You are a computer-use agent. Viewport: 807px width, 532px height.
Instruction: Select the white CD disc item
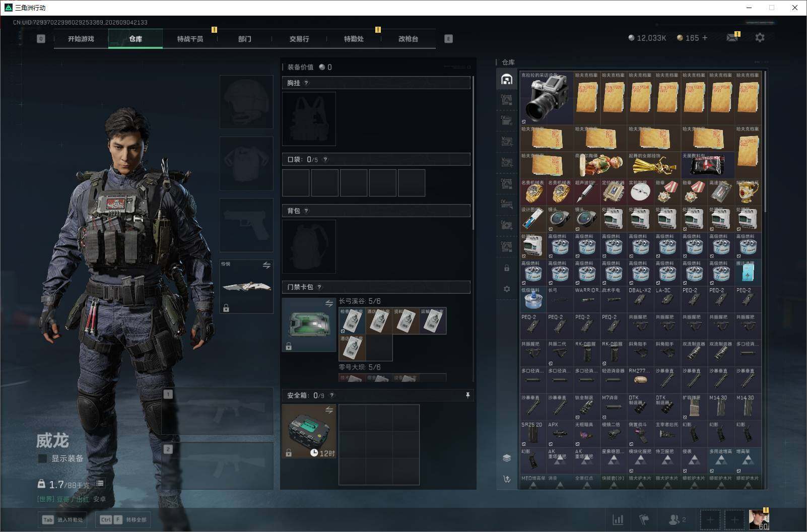click(640, 191)
